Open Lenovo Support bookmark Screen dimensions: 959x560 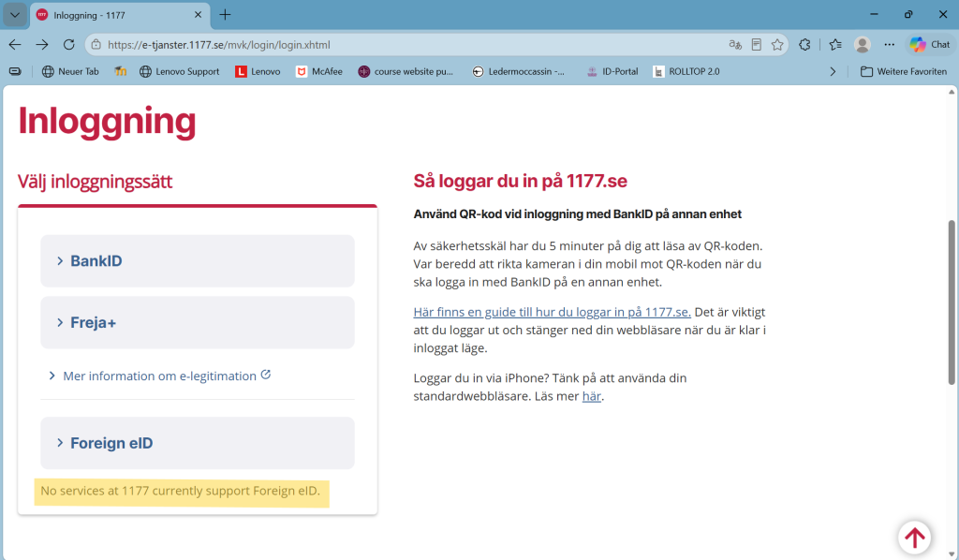tap(179, 71)
